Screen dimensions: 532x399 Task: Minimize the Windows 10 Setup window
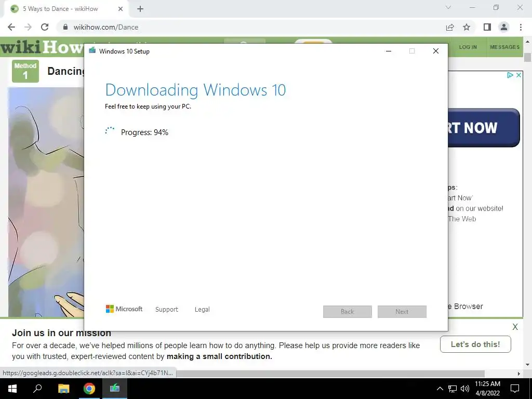point(389,51)
